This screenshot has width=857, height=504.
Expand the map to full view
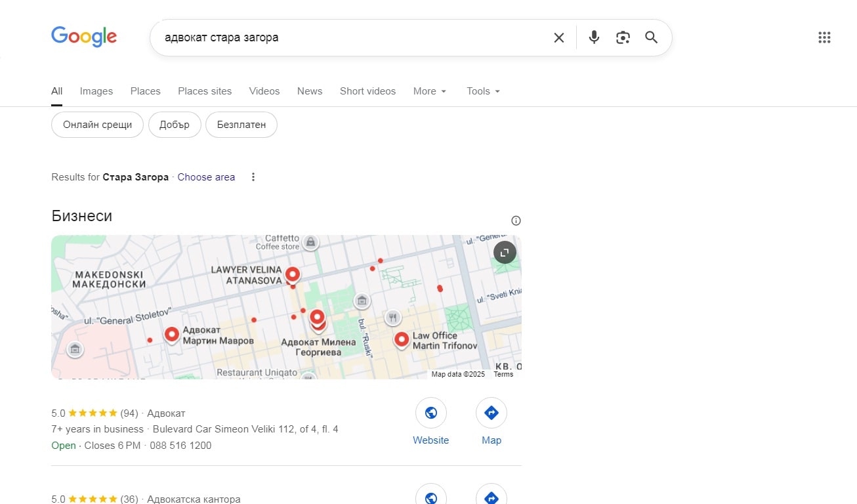point(505,252)
